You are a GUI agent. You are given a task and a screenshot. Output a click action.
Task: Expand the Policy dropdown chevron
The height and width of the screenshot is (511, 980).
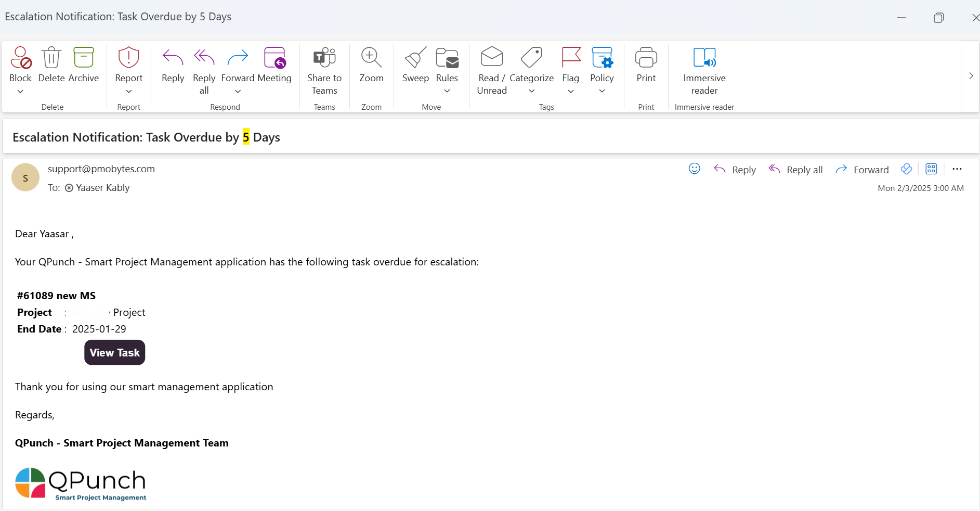[x=602, y=91]
